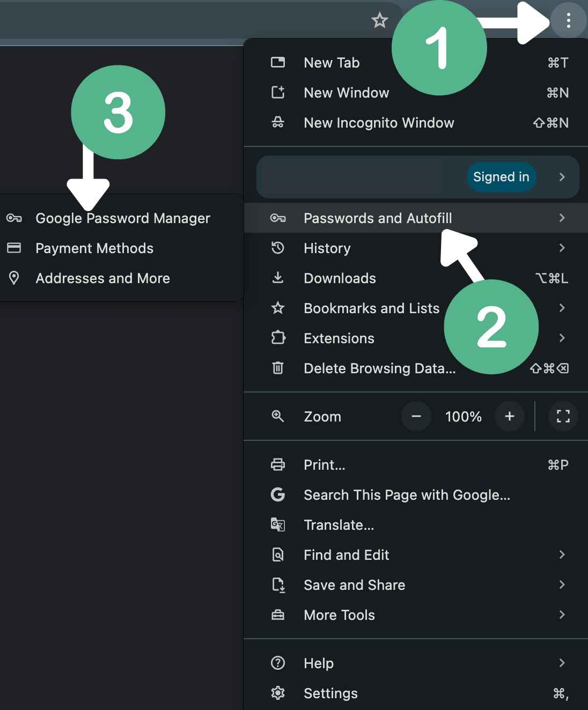Click the Settings gear icon

tap(278, 693)
